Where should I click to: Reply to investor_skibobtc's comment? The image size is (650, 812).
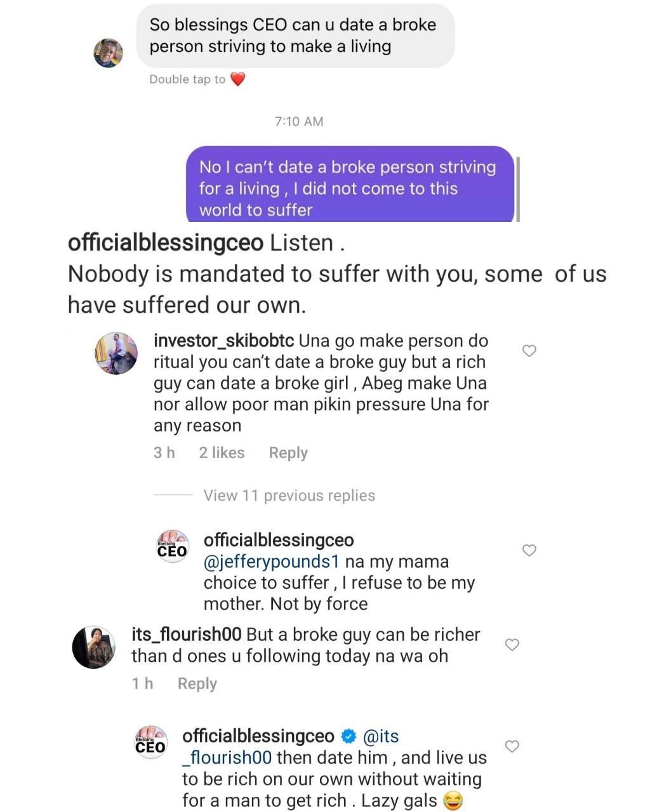288,453
